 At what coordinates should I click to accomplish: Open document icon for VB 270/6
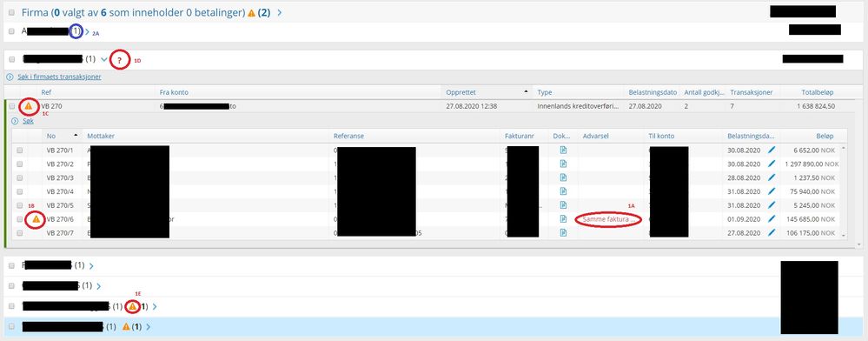click(x=563, y=219)
